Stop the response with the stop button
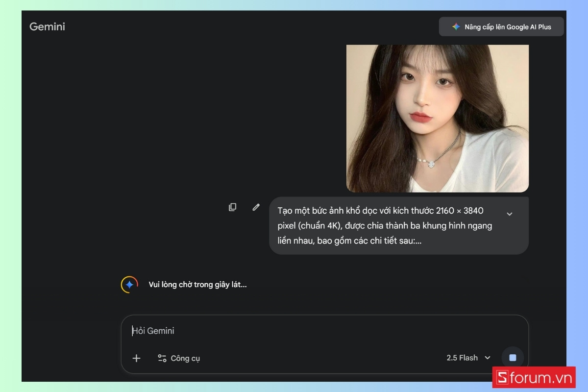 pos(513,358)
